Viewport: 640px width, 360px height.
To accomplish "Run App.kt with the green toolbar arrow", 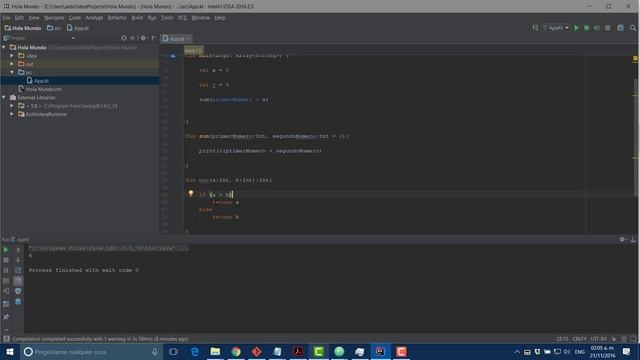I will click(576, 28).
